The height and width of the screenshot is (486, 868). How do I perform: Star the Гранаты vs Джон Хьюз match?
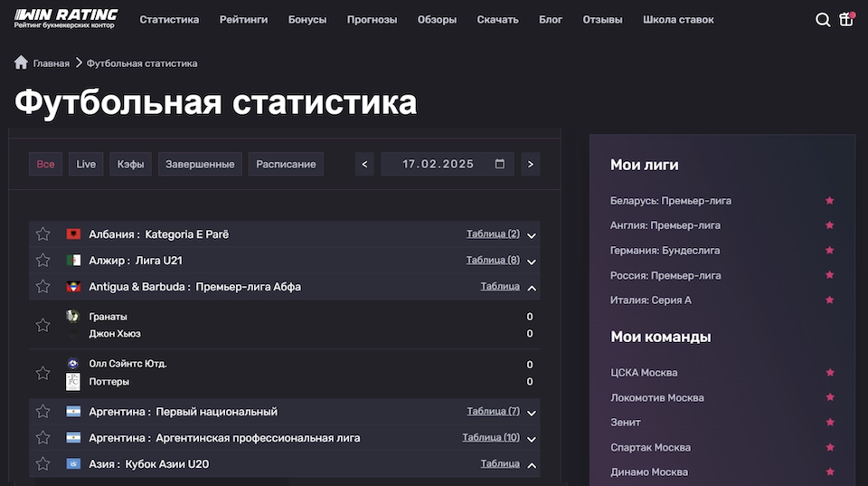click(42, 325)
